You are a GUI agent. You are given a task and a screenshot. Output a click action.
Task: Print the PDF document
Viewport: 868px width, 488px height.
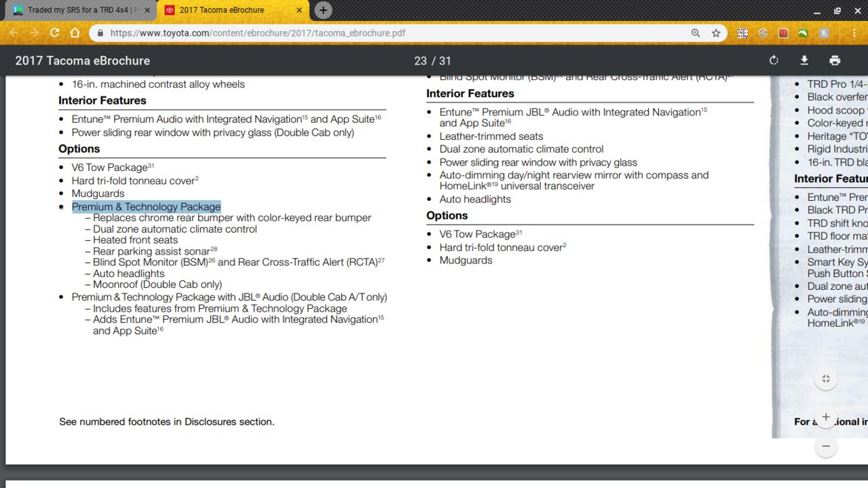coord(835,60)
